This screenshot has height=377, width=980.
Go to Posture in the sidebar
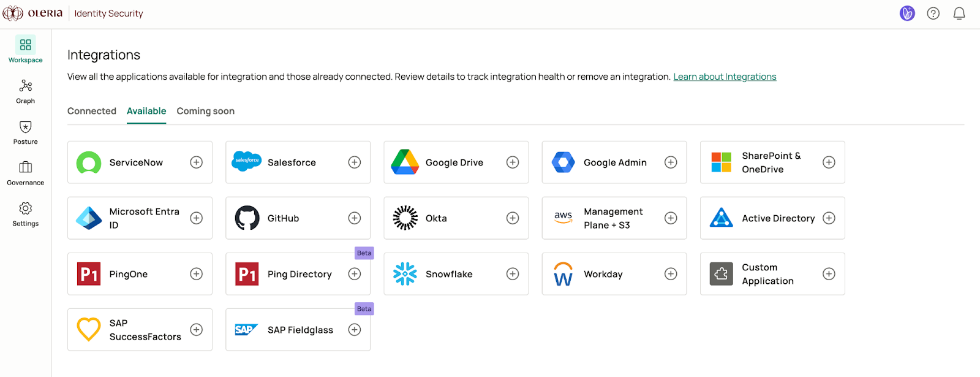25,132
